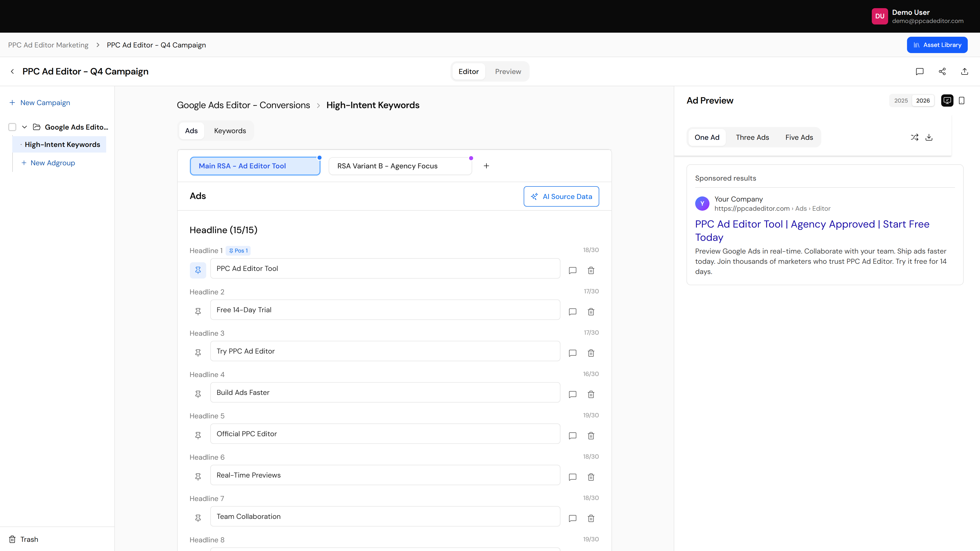Image resolution: width=980 pixels, height=551 pixels.
Task: Delete Headline 6 Real-Time Previews
Action: pos(591,477)
